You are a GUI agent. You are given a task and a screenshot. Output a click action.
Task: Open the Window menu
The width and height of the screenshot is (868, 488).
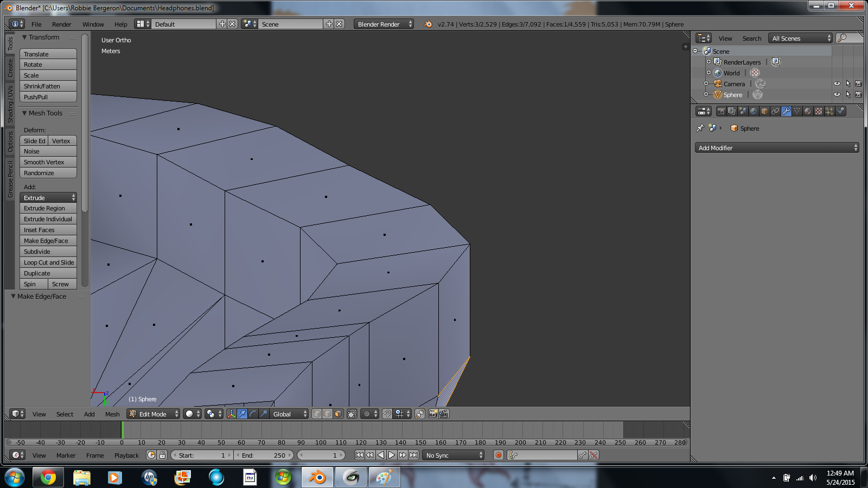click(93, 24)
